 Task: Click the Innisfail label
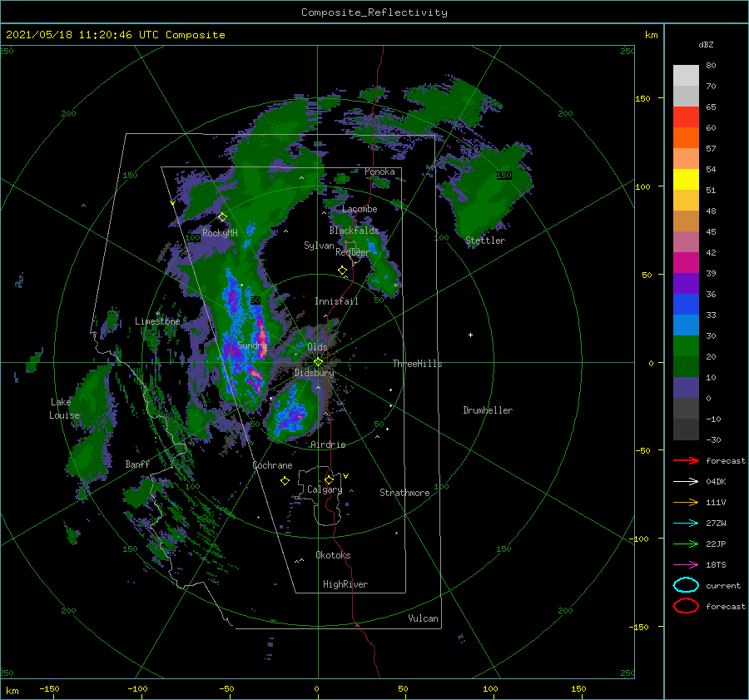(x=336, y=301)
